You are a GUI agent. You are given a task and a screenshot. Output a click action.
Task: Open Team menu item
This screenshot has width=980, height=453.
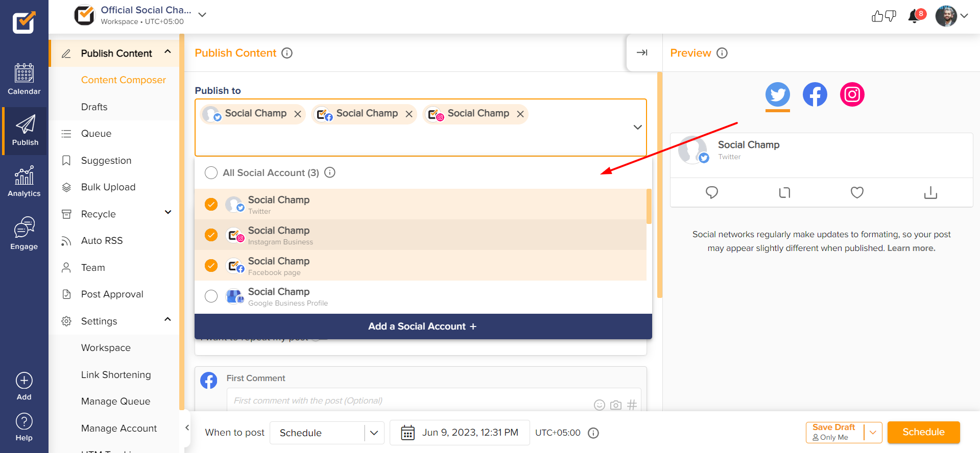pyautogui.click(x=93, y=268)
